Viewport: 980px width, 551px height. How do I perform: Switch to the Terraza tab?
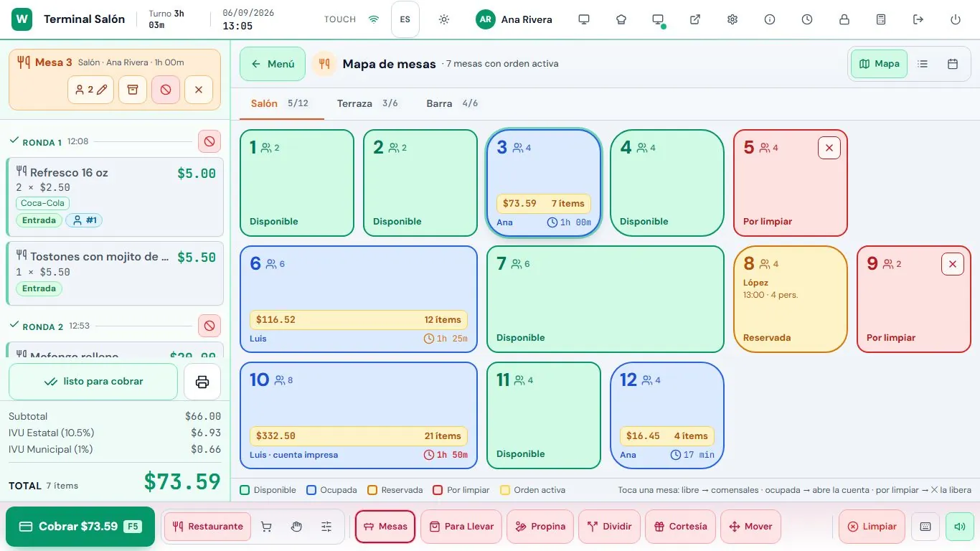coord(367,103)
